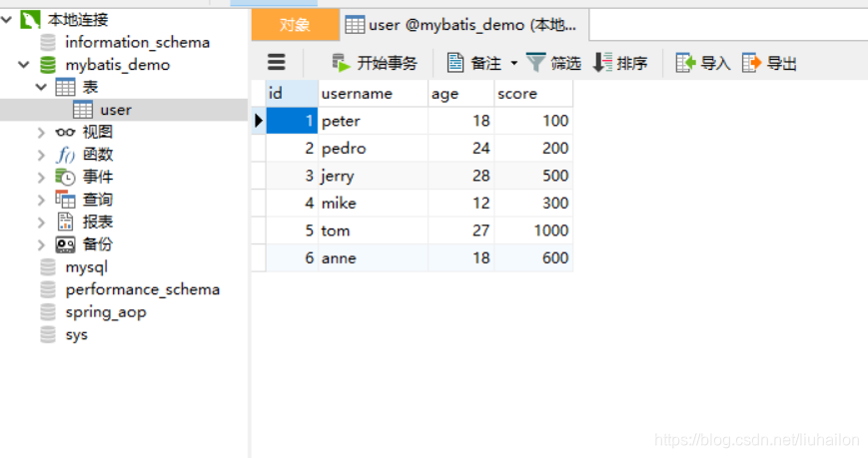Click the 导出 label text
The height and width of the screenshot is (458, 868).
(782, 63)
